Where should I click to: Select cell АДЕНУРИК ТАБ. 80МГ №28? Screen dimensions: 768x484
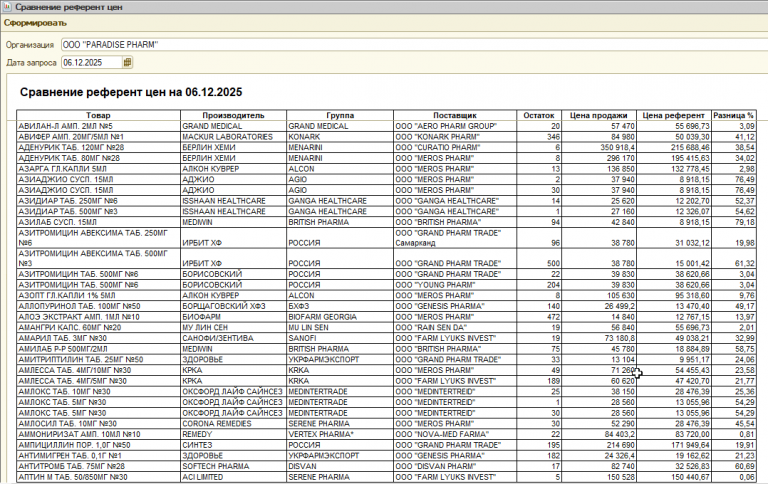(98, 158)
